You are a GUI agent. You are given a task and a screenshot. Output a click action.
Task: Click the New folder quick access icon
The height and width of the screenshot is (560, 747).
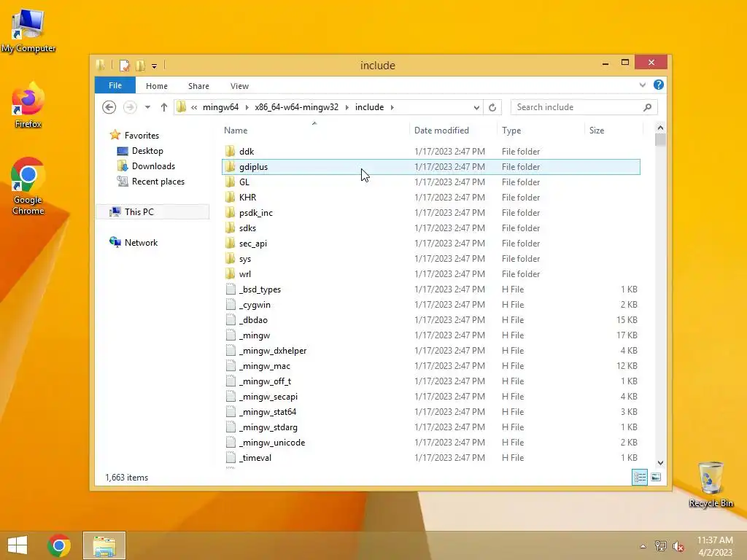click(x=140, y=65)
